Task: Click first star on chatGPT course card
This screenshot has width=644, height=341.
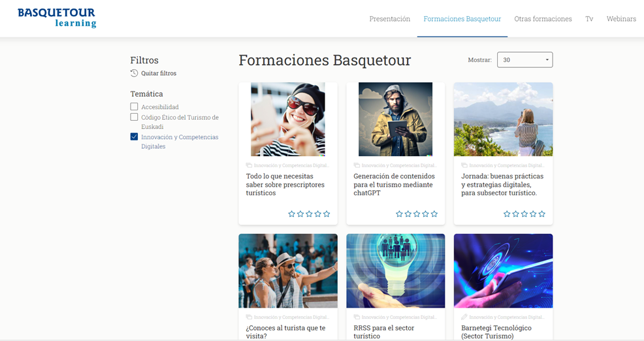Action: click(x=399, y=214)
